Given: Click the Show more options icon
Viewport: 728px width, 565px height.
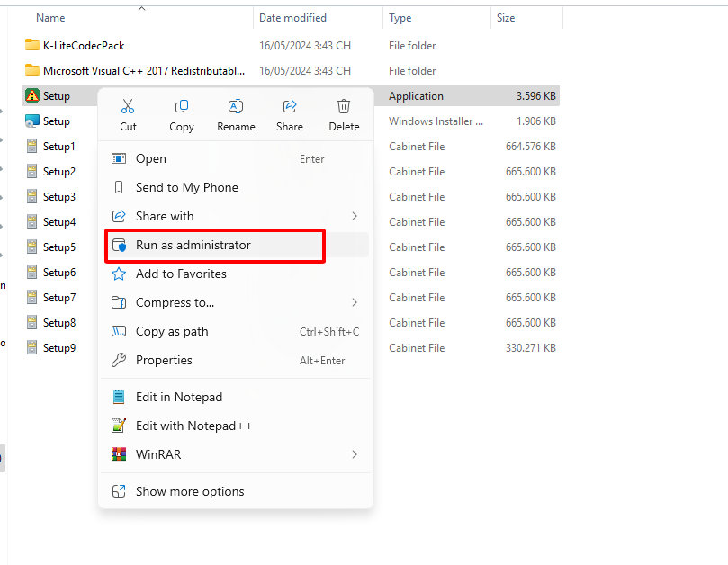Looking at the screenshot, I should (x=119, y=491).
